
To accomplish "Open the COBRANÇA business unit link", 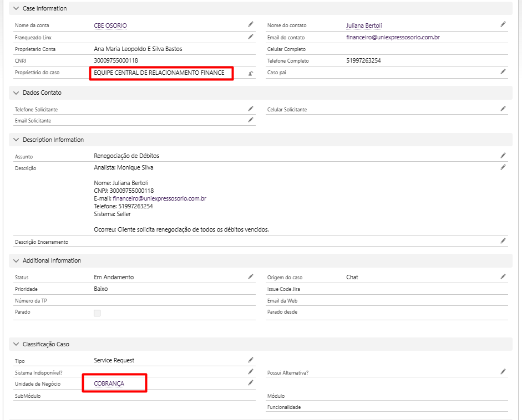I will coord(109,383).
